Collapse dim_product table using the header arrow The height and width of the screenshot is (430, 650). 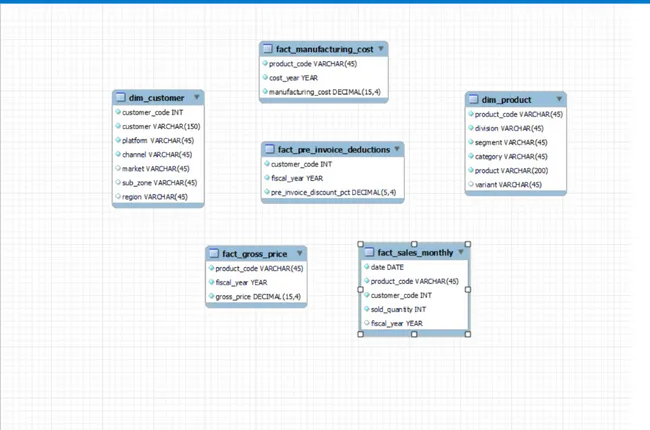[x=559, y=100]
